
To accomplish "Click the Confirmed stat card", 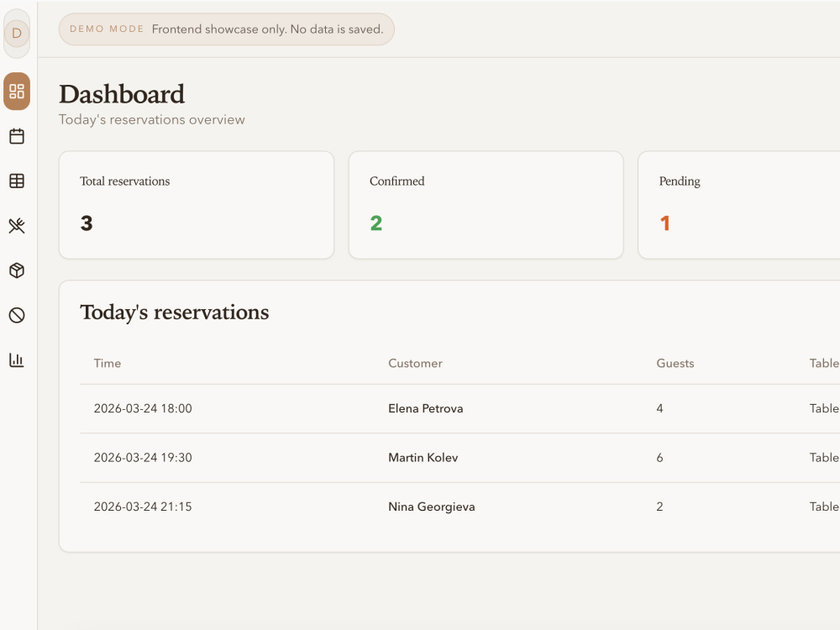I will (x=486, y=205).
